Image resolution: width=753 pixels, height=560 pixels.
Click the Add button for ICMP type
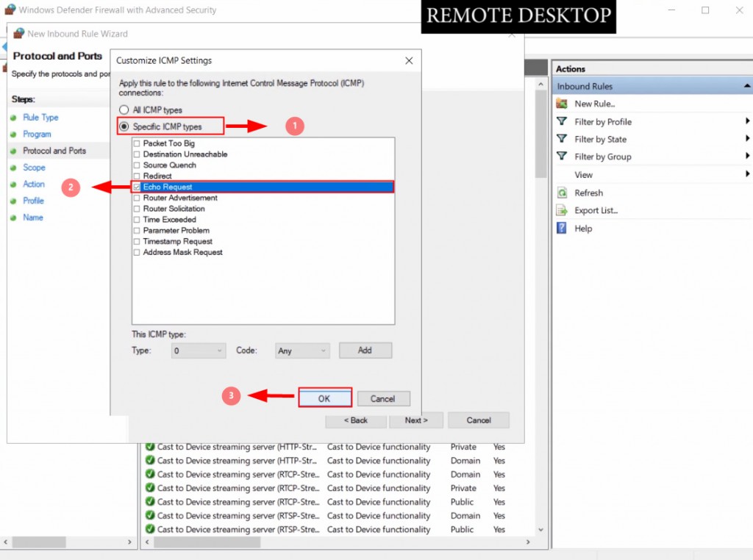(365, 351)
